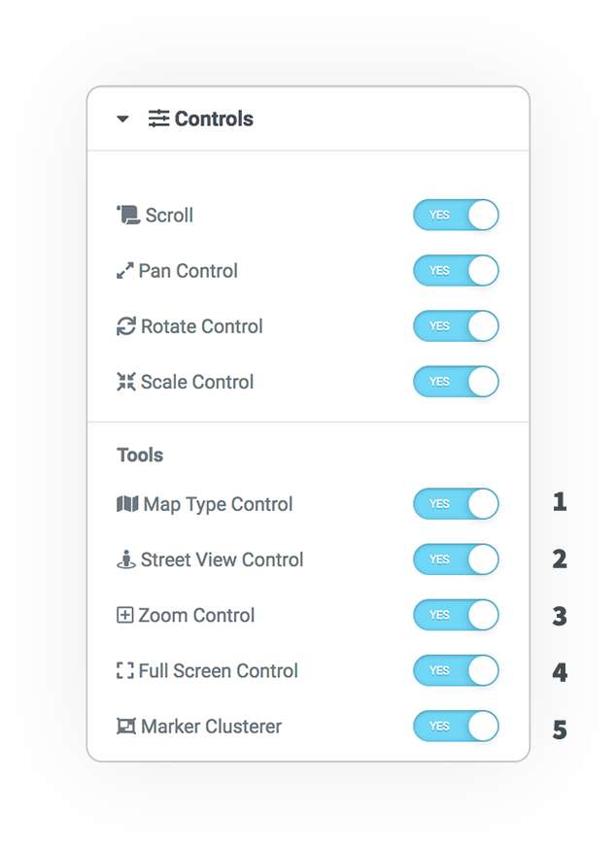616x848 pixels.
Task: Disable the Marker Clusterer toggle
Action: [x=456, y=727]
